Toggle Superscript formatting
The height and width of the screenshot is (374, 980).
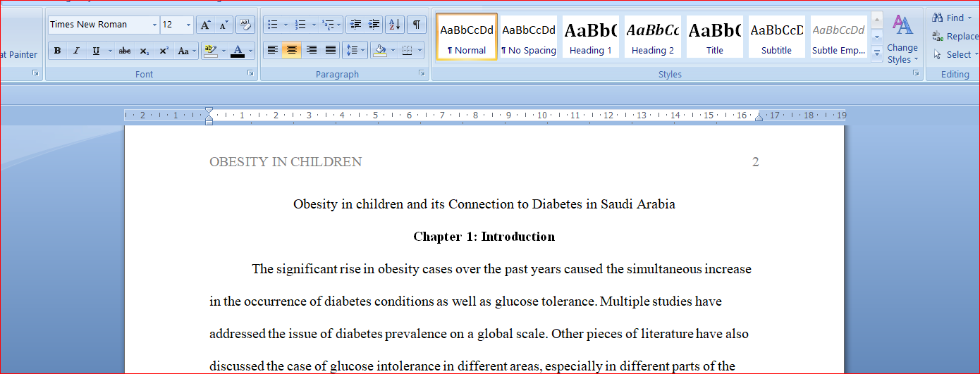[x=164, y=51]
